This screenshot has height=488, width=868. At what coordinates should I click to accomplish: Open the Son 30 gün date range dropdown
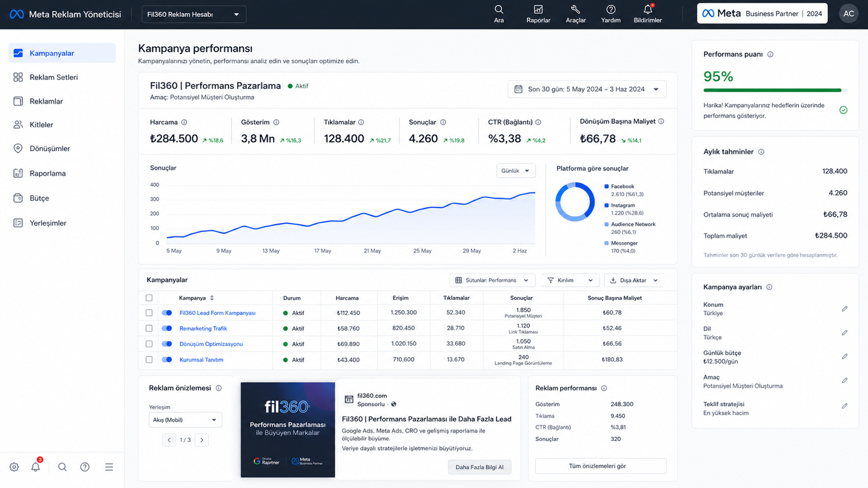coord(586,89)
